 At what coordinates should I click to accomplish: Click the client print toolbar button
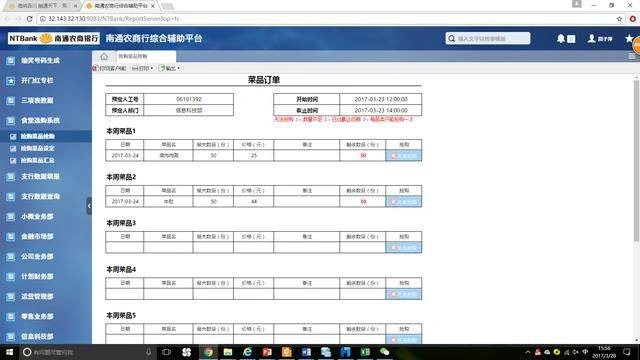click(109, 68)
